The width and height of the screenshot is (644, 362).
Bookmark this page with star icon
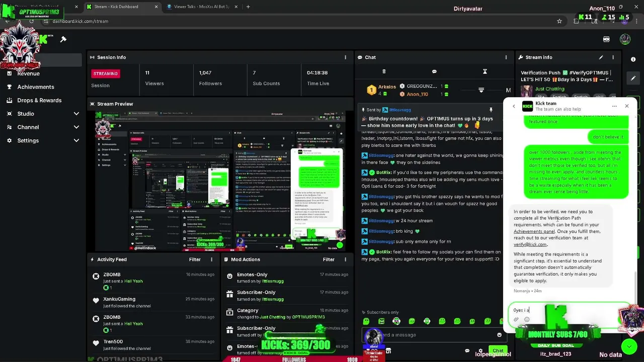tap(559, 21)
